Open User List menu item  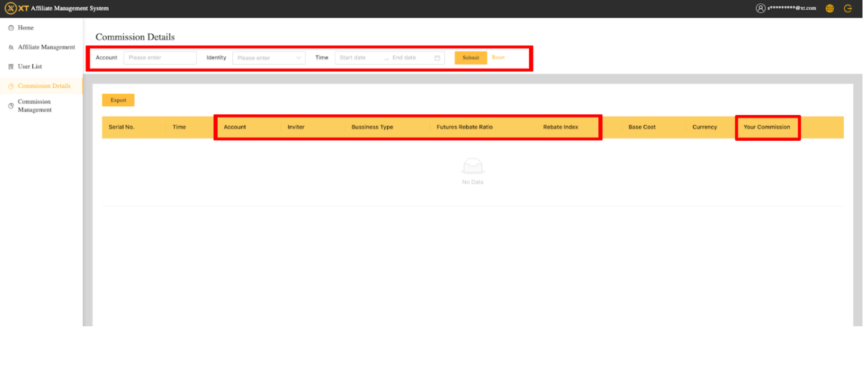tap(29, 67)
